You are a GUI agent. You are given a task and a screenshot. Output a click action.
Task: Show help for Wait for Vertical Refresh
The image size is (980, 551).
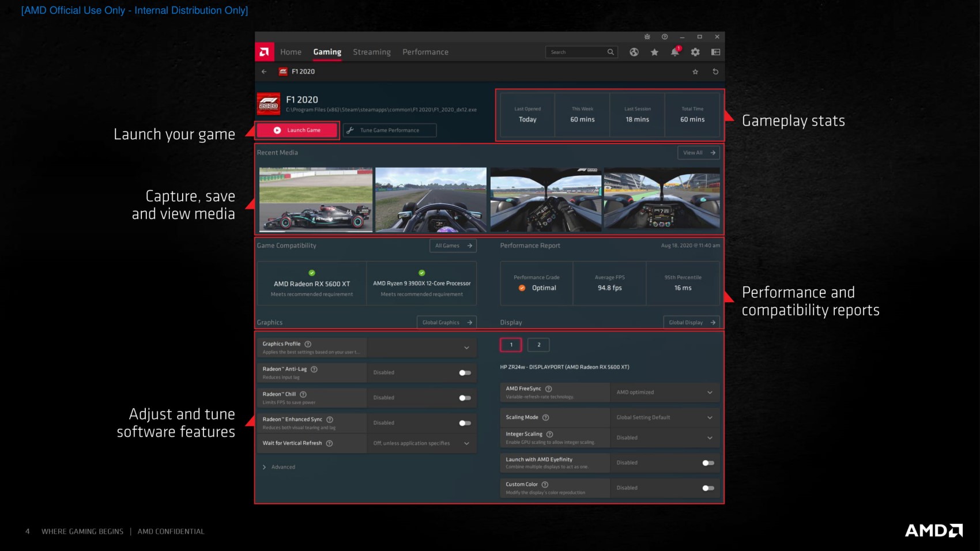pos(330,443)
